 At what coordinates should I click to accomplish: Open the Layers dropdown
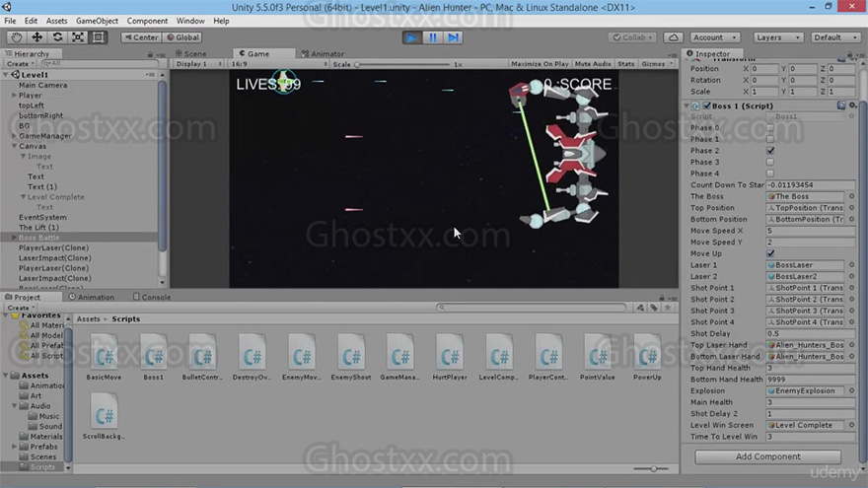click(778, 37)
